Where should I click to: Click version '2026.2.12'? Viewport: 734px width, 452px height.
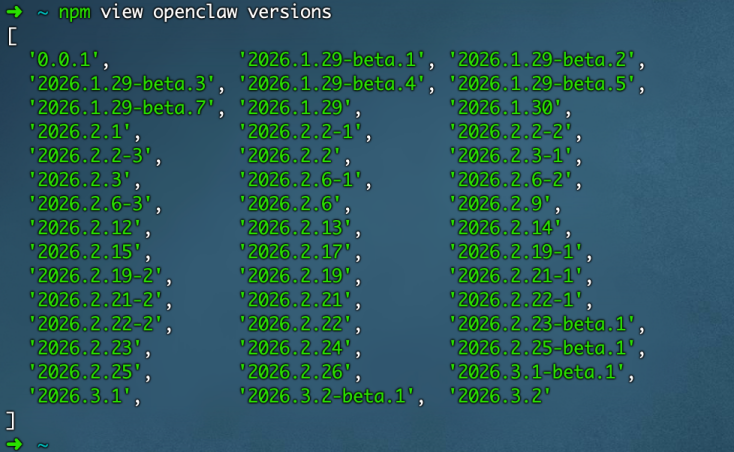pos(85,228)
